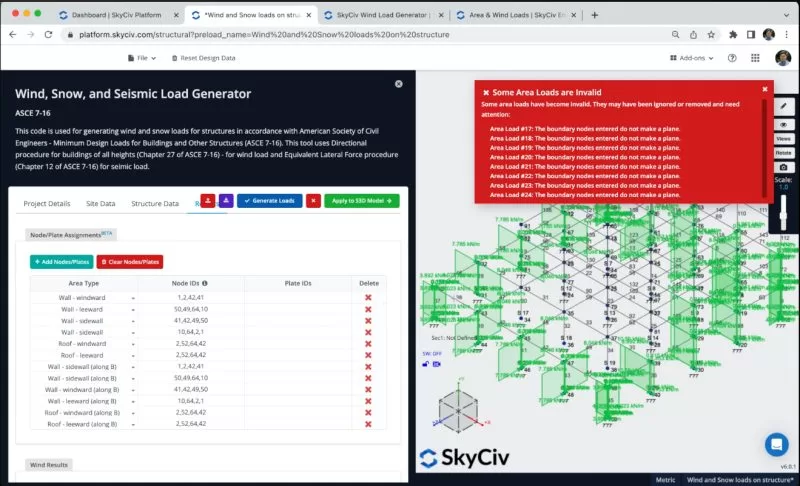Click Node IDs cell 50,49,64,10 for Wall - leeward
The width and height of the screenshot is (800, 486).
(x=191, y=309)
